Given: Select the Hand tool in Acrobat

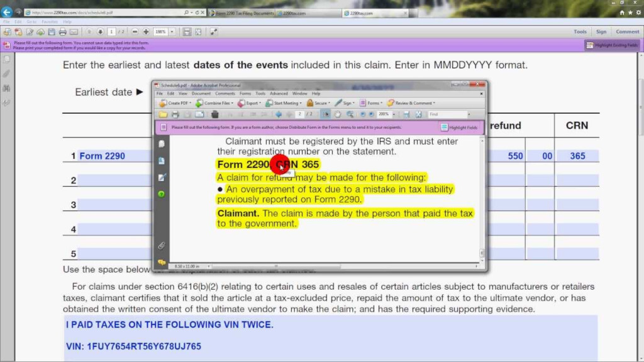Looking at the screenshot, I should (x=338, y=114).
